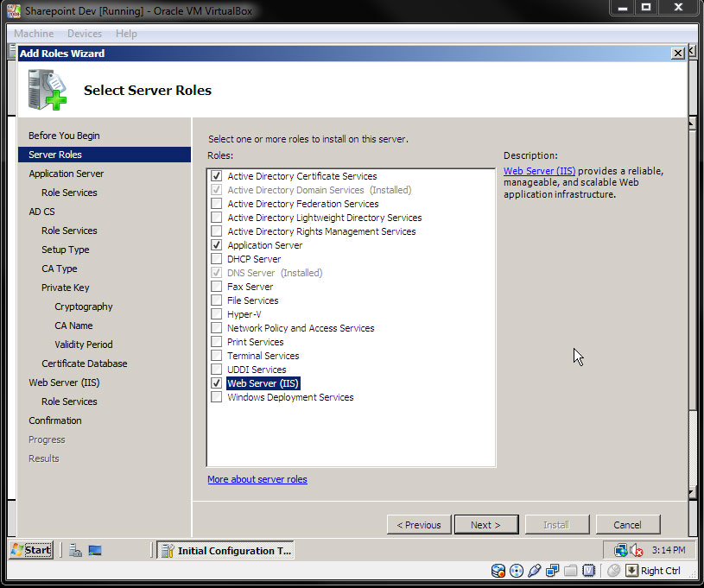The width and height of the screenshot is (704, 588).
Task: Click the VirtualBox shared folders icon
Action: [x=570, y=571]
